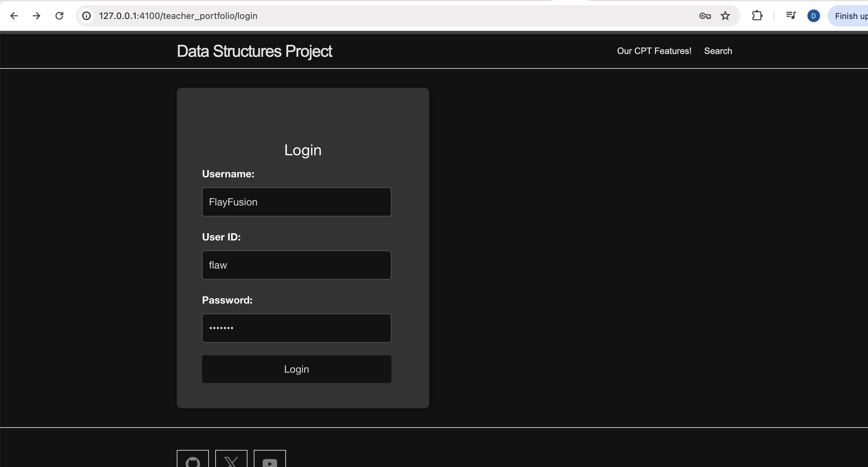The width and height of the screenshot is (868, 467).
Task: Click the Login heading text
Action: tap(303, 150)
